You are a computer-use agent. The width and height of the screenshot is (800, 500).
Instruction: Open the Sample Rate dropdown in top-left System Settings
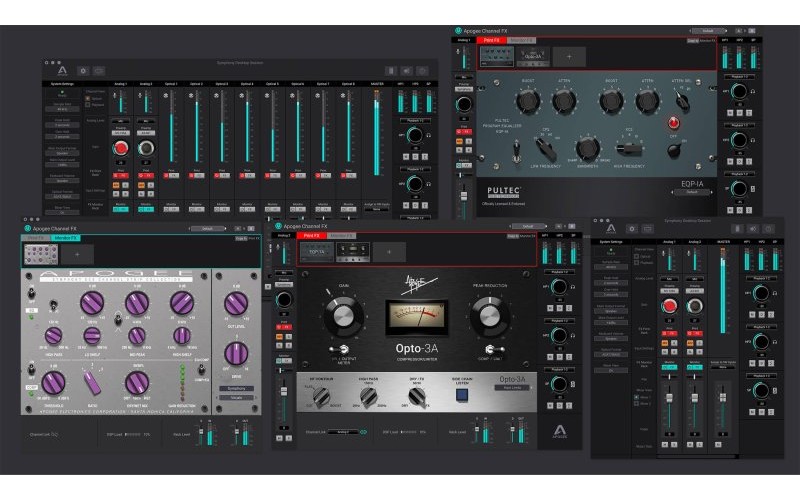click(x=62, y=109)
